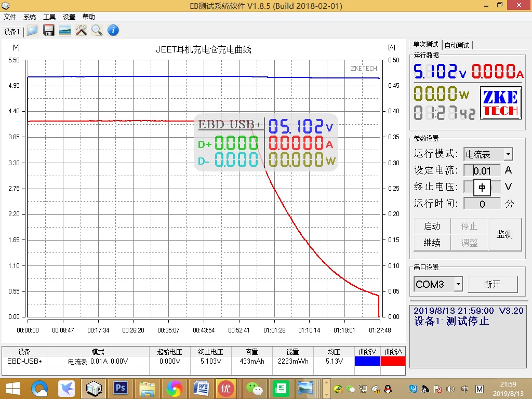Screen dimensions: 532x399
Task: Click the QQ penguin tray icon
Action: click(x=388, y=389)
